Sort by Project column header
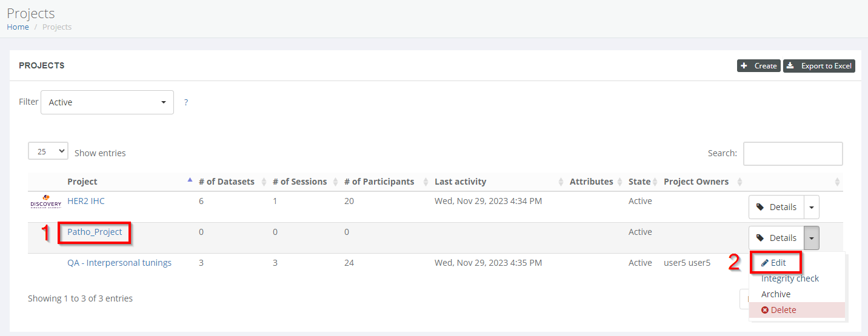The height and width of the screenshot is (336, 868). tap(82, 182)
